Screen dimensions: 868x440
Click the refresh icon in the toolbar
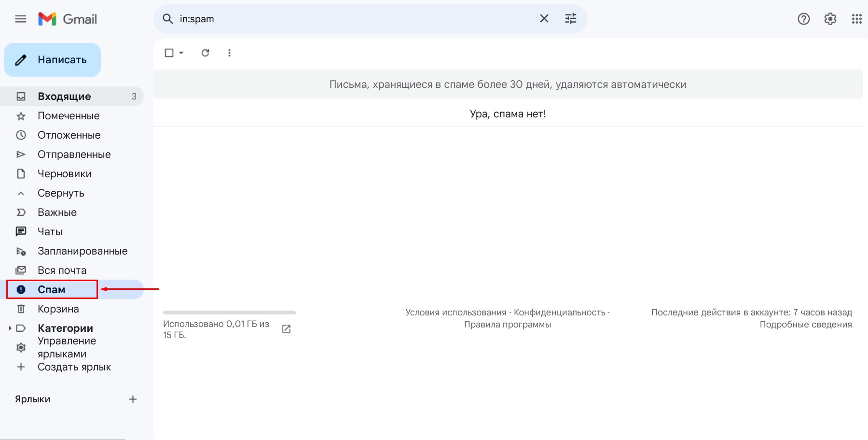pyautogui.click(x=205, y=53)
